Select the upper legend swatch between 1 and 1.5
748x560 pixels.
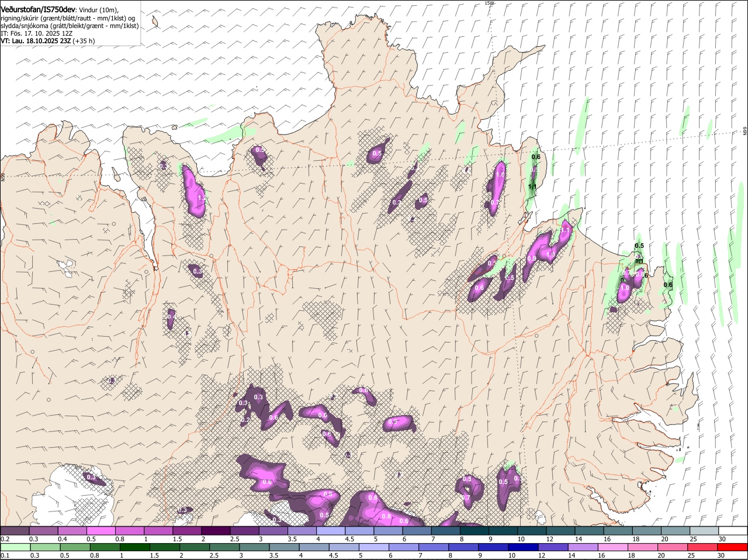pos(158,531)
